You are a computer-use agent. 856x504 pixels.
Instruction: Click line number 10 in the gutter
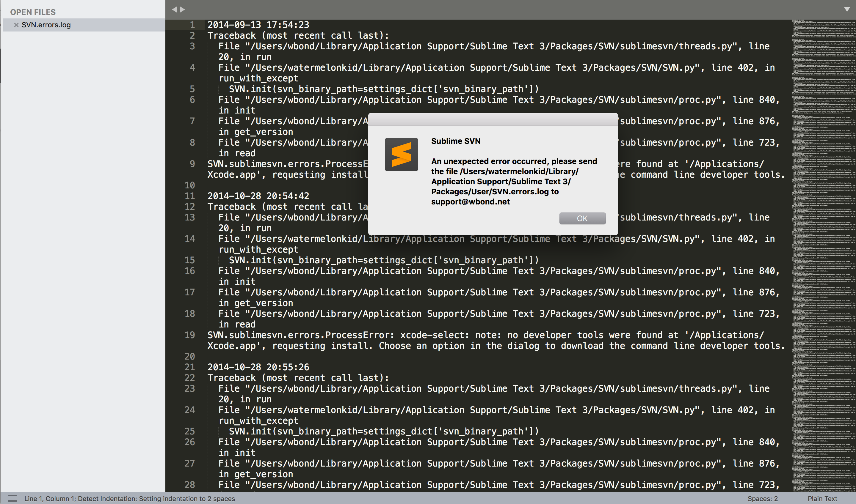tap(190, 185)
